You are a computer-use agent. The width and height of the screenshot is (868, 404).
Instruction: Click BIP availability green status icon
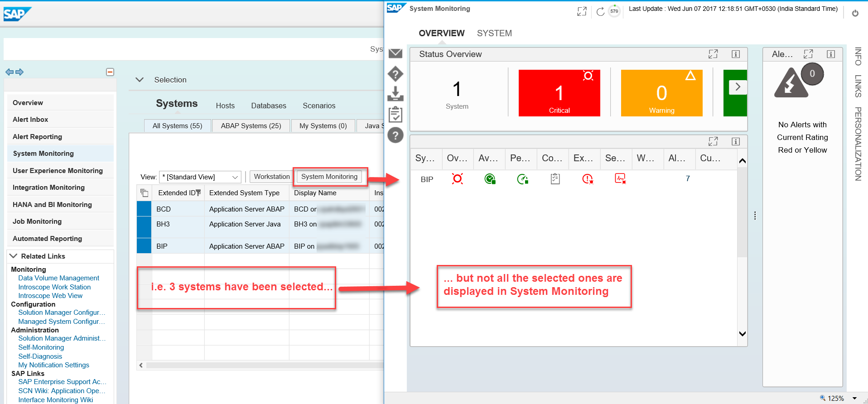(x=490, y=179)
